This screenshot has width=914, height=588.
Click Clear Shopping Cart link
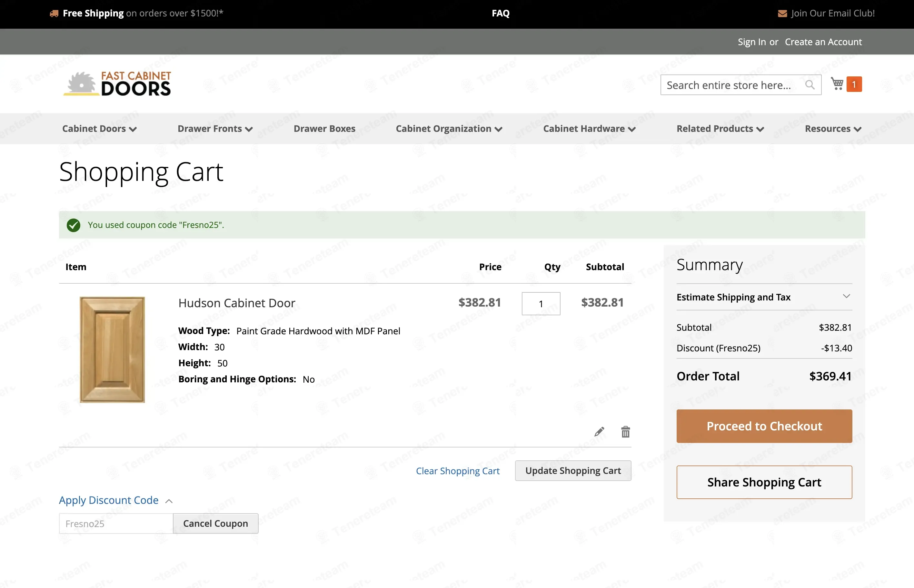coord(458,471)
